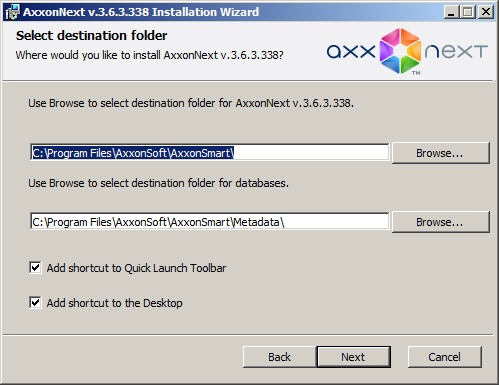Image resolution: width=499 pixels, height=385 pixels.
Task: Click the installer icon in the title bar
Action: click(13, 12)
